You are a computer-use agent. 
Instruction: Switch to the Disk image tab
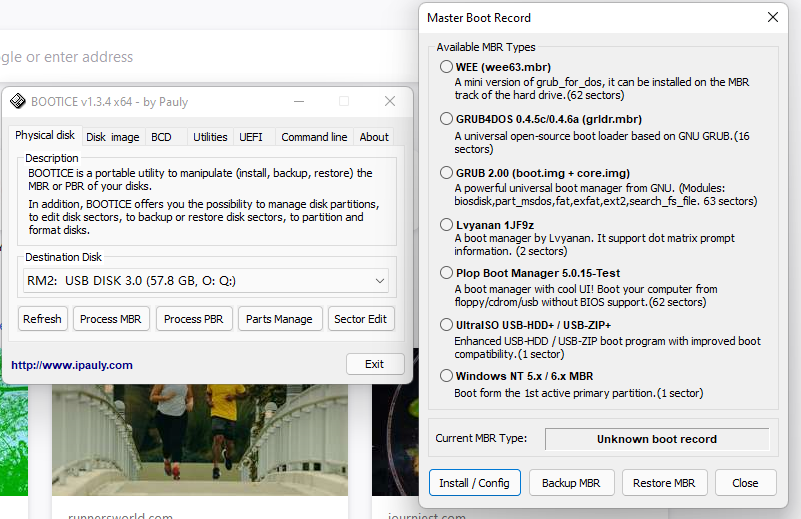coord(113,137)
